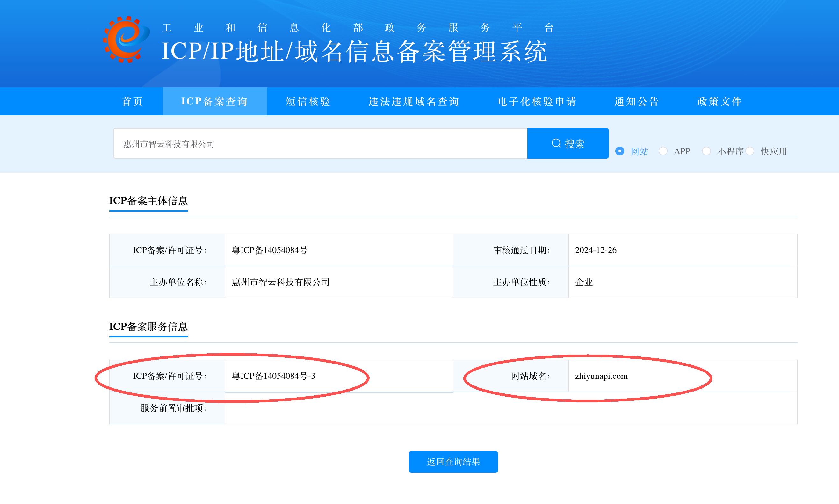Image resolution: width=839 pixels, height=504 pixels.
Task: Select the APP radio button
Action: tap(663, 151)
